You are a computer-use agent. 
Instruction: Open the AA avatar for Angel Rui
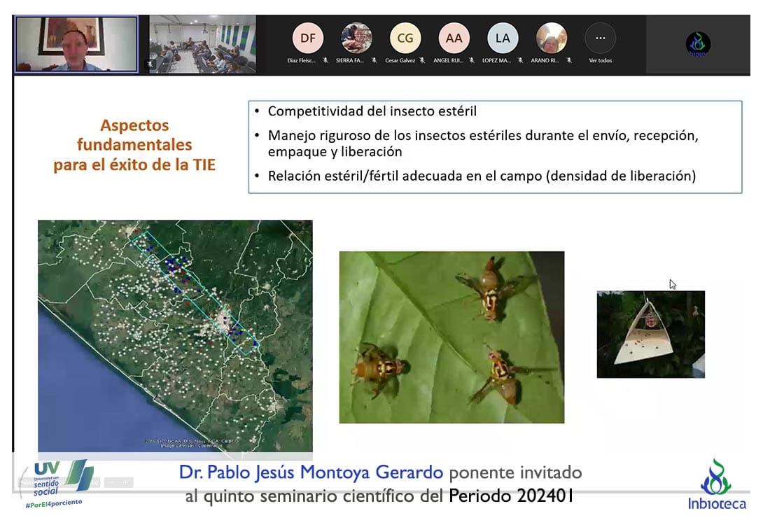(454, 38)
